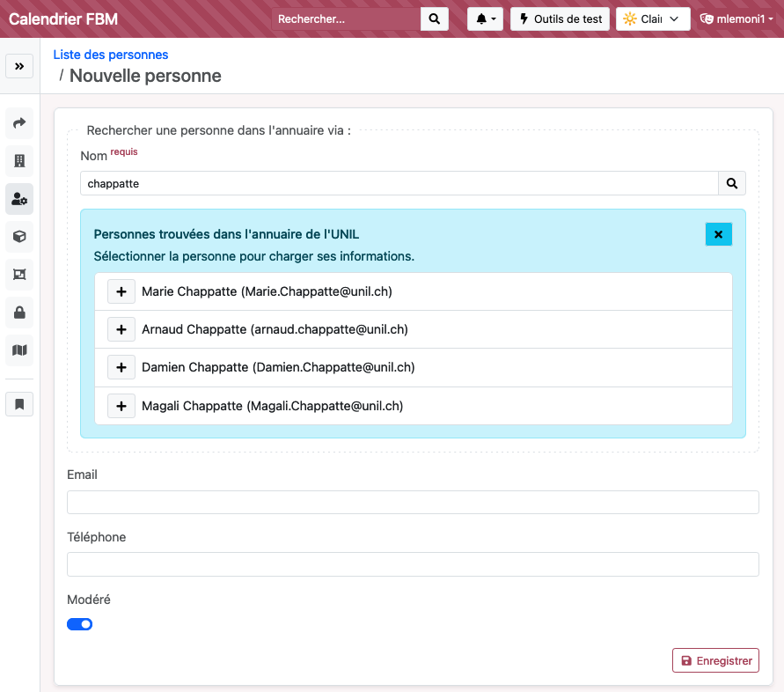Select Damien Chappatte with plus button

coord(121,367)
